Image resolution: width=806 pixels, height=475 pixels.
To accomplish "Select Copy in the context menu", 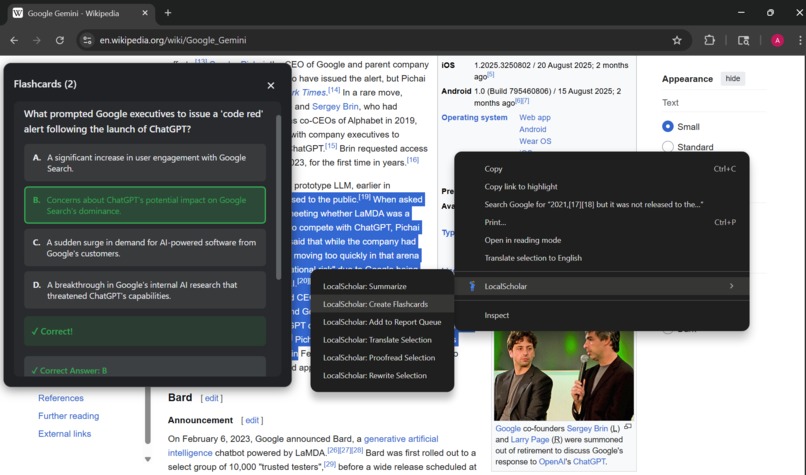I will (x=601, y=169).
